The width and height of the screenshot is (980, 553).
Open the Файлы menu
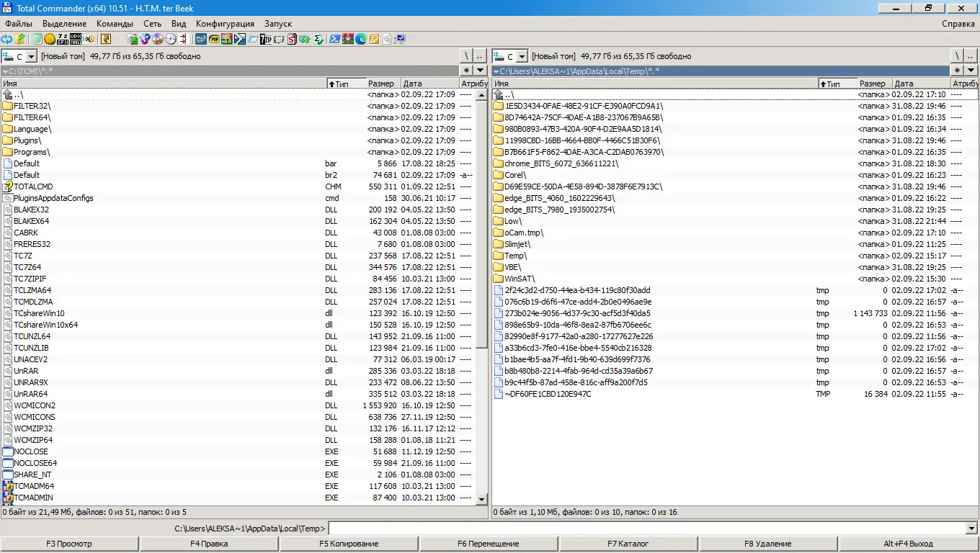pyautogui.click(x=19, y=23)
